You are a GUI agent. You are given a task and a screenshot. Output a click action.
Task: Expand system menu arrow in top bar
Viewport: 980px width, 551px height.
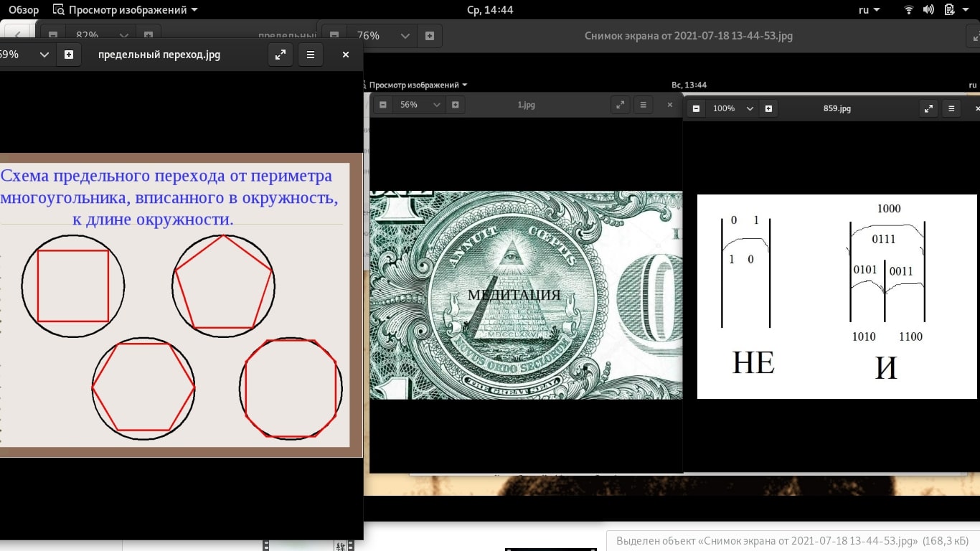(x=966, y=10)
